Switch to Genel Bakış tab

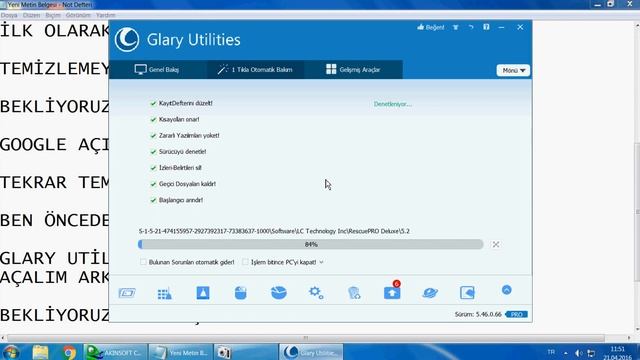click(x=157, y=69)
